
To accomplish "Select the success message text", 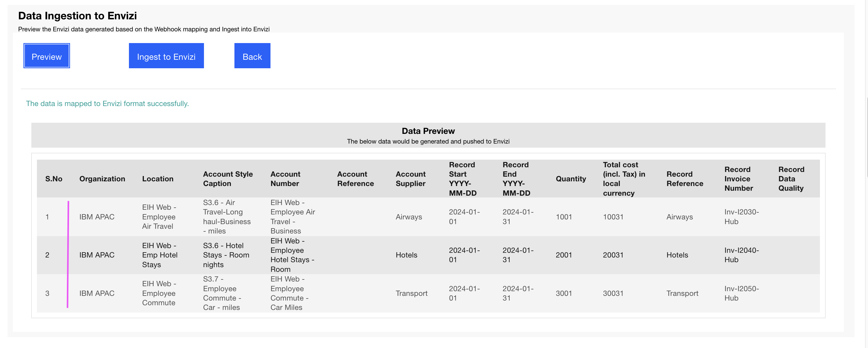I will click(x=107, y=103).
